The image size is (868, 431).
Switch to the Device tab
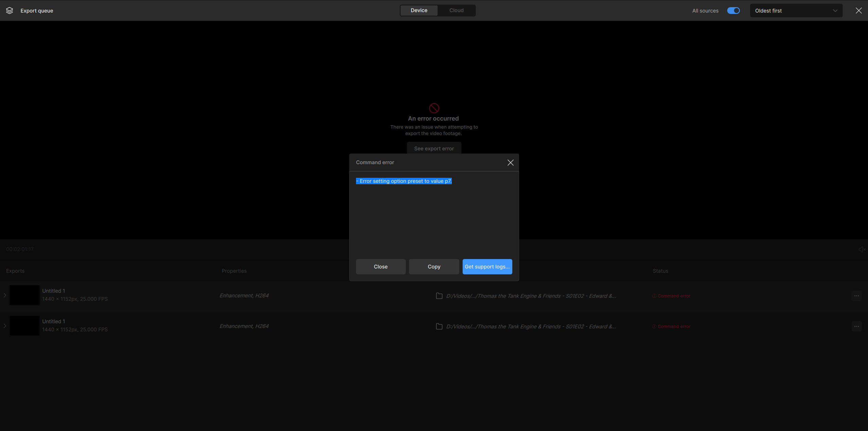click(x=419, y=11)
